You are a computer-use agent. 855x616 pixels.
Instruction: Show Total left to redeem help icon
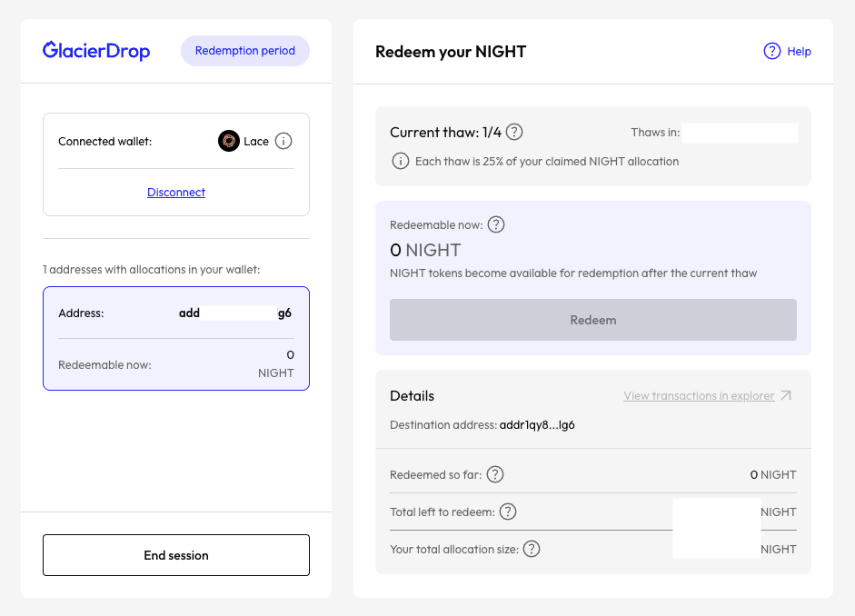508,512
